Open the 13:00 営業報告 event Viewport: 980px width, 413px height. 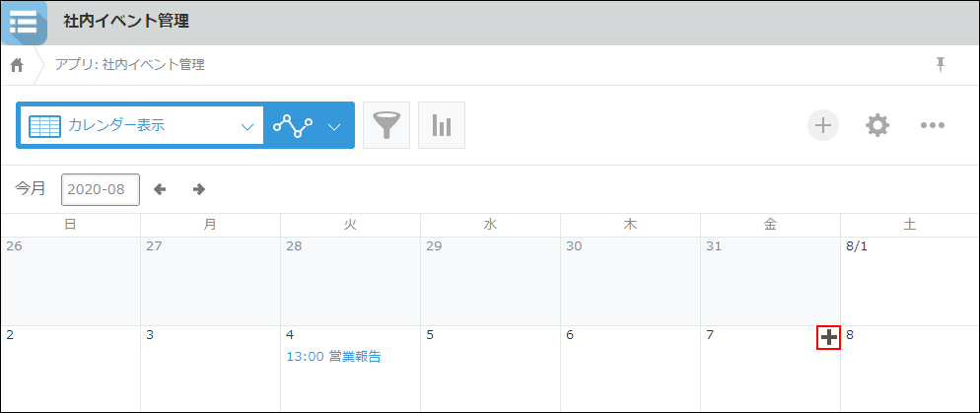click(x=333, y=357)
